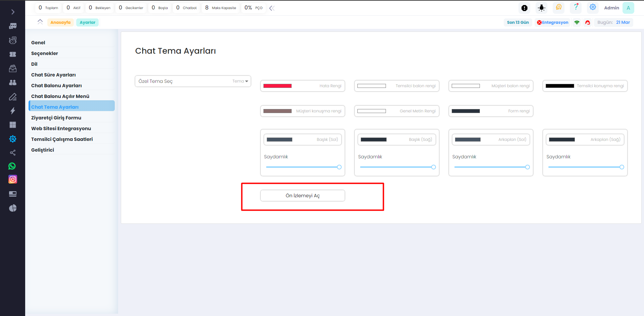Pick the red Hata Rengi swatch
644x316 pixels.
(x=278, y=86)
